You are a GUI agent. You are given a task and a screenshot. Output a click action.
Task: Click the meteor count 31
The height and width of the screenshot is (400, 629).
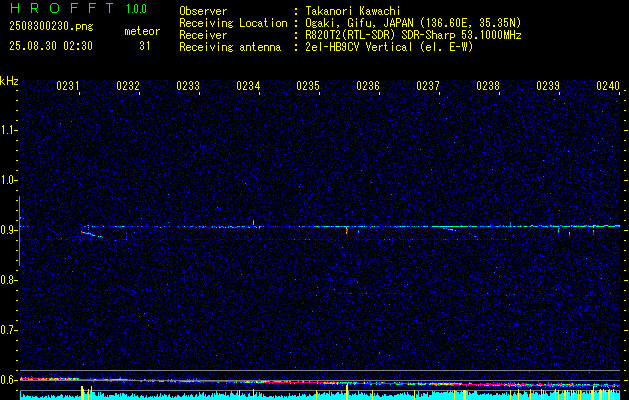point(144,46)
